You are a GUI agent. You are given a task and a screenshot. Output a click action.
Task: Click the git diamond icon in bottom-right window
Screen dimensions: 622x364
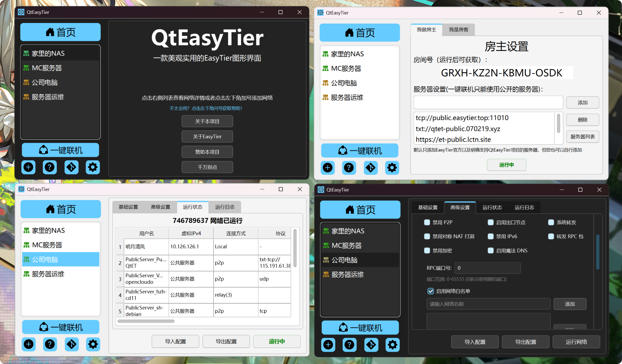click(371, 345)
